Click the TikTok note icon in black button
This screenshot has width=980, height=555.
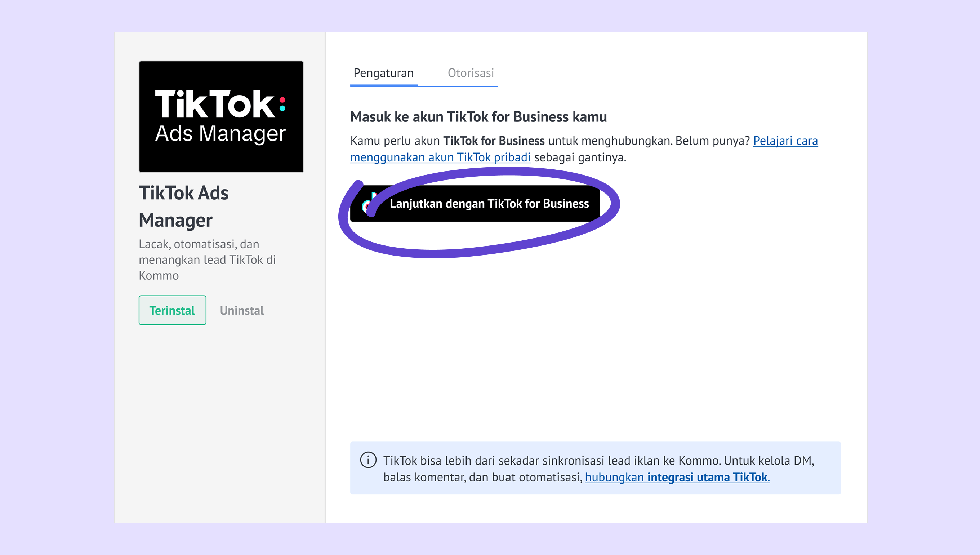pos(369,204)
